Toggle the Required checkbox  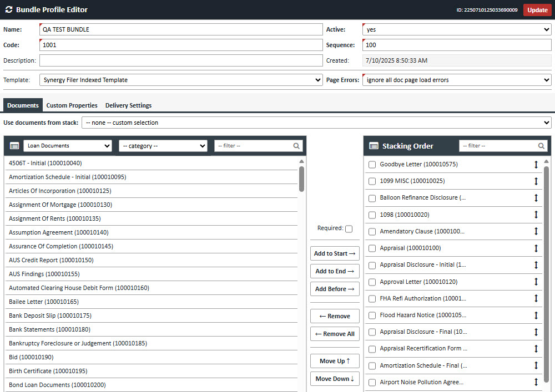[349, 228]
